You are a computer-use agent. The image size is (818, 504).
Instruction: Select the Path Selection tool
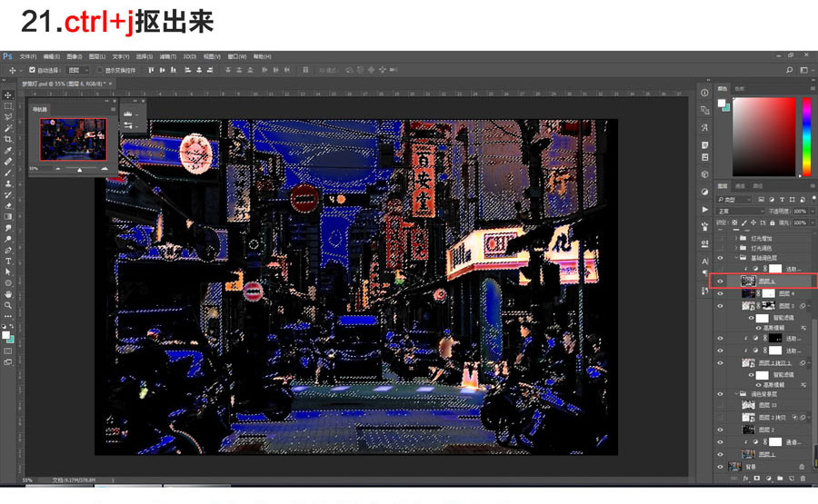click(8, 272)
